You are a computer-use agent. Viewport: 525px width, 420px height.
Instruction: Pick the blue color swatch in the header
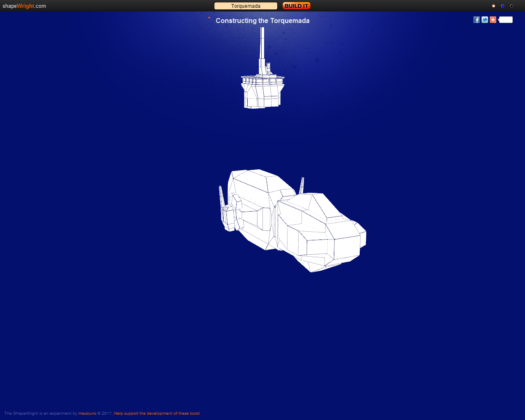pyautogui.click(x=502, y=6)
